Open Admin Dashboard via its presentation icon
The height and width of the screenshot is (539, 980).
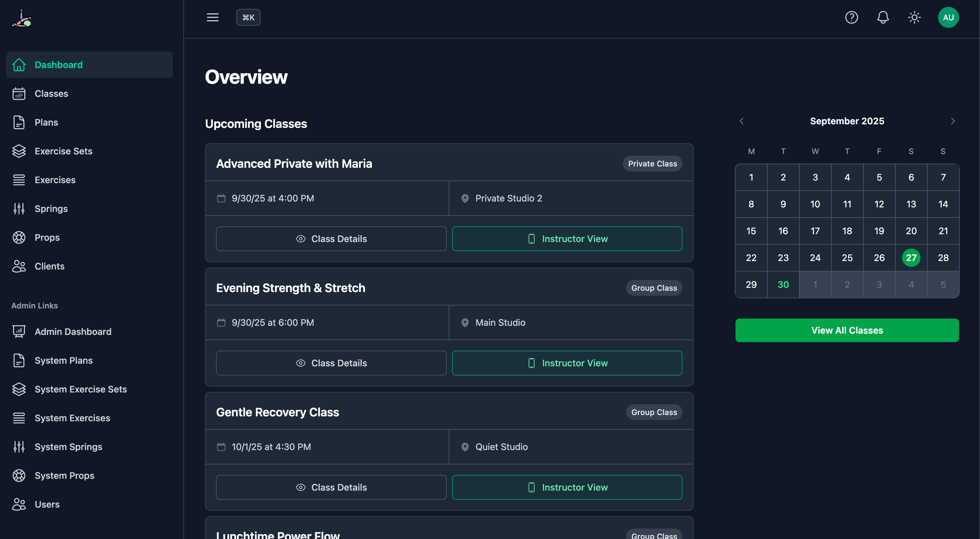pyautogui.click(x=19, y=331)
